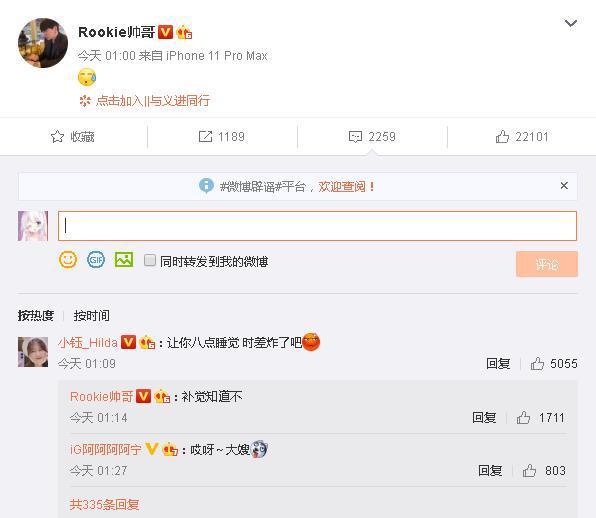The image size is (596, 518).
Task: Click the star favorite icon labeled 收藏
Action: (x=57, y=136)
